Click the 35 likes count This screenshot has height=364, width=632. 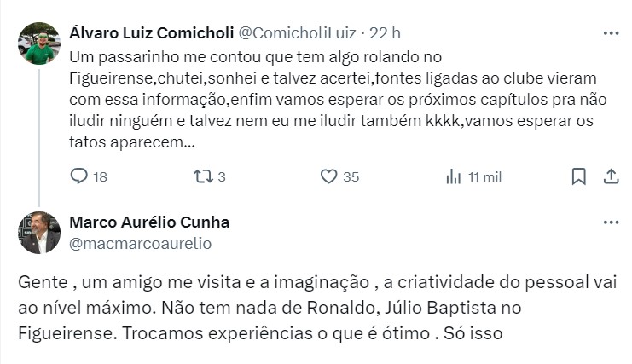[x=351, y=177]
